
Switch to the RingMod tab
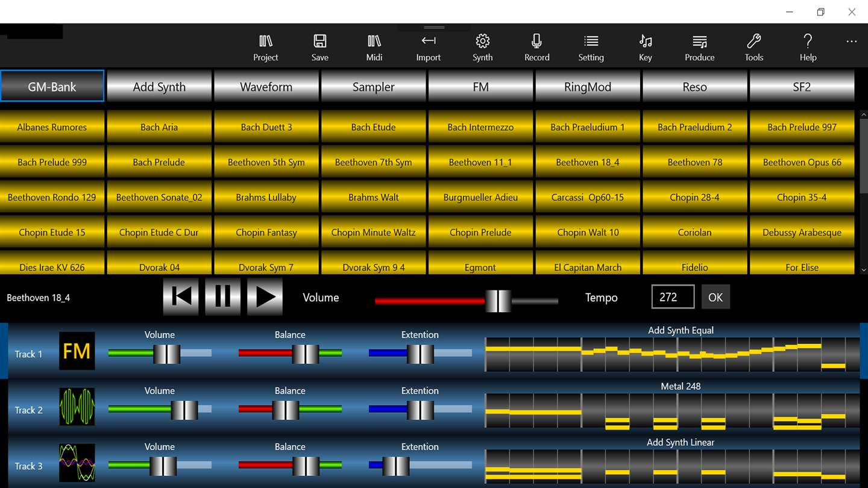[588, 86]
